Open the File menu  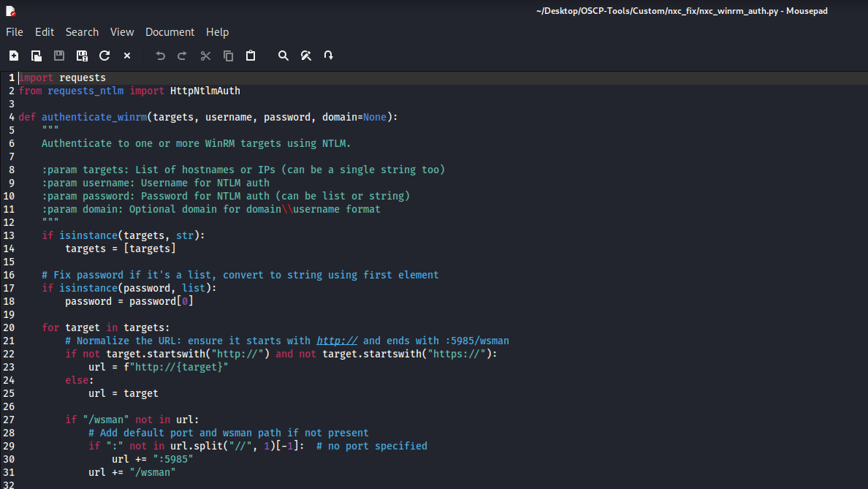[15, 32]
